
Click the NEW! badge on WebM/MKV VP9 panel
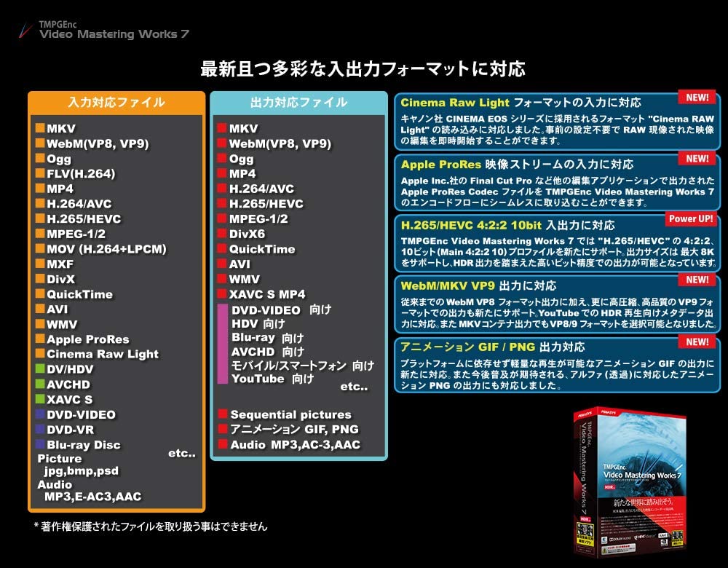coord(697,280)
